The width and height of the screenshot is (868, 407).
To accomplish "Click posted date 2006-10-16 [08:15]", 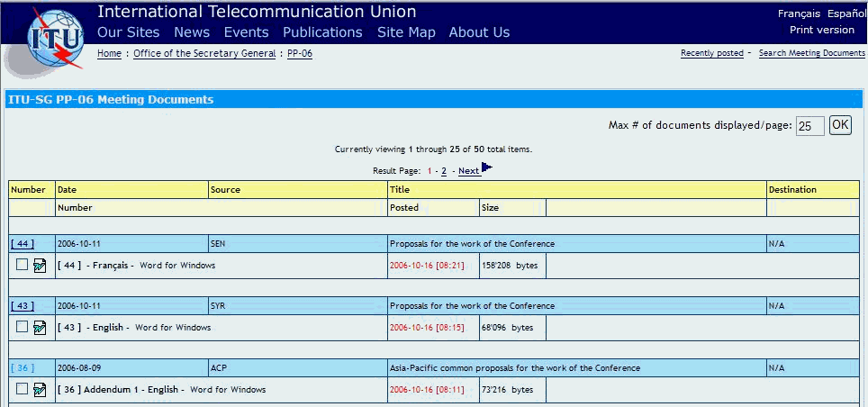I will (x=427, y=327).
